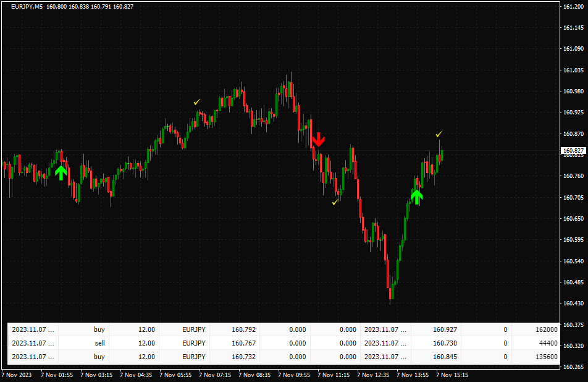Click yellow checkmark above the 07:15 candles
This screenshot has height=382, width=588.
click(x=197, y=102)
